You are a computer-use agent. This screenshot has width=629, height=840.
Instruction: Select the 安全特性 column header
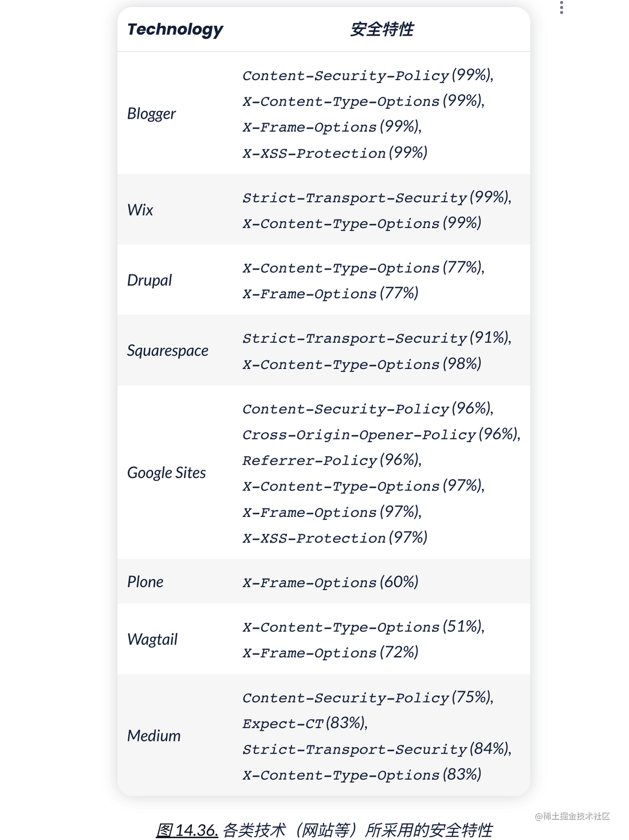(x=382, y=29)
